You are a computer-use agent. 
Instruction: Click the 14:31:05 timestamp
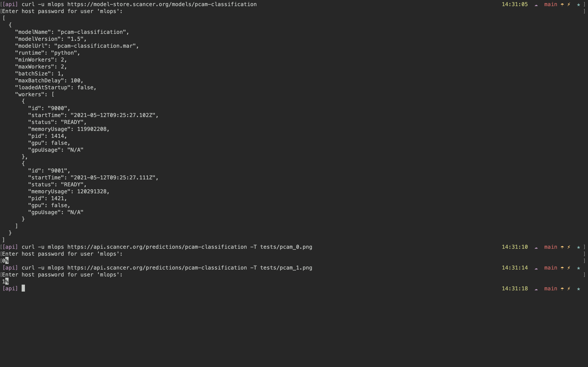[515, 4]
